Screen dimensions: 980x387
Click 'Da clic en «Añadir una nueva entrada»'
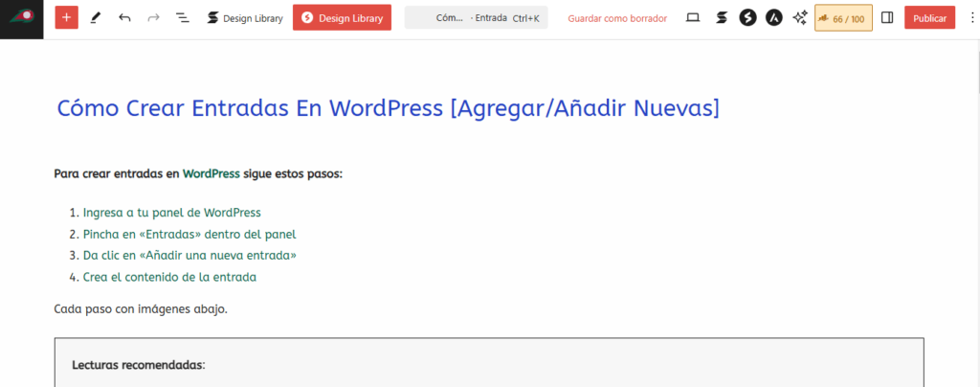click(190, 256)
